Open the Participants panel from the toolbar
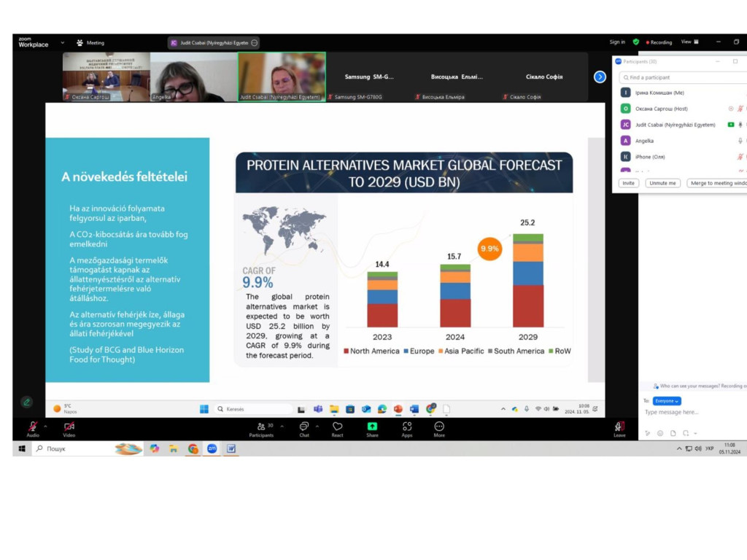The width and height of the screenshot is (747, 560). click(261, 429)
